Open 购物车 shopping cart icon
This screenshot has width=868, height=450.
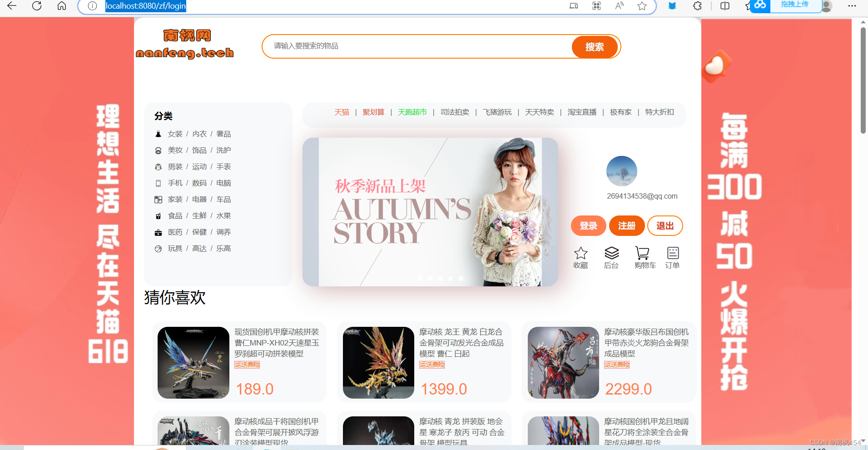pos(642,253)
